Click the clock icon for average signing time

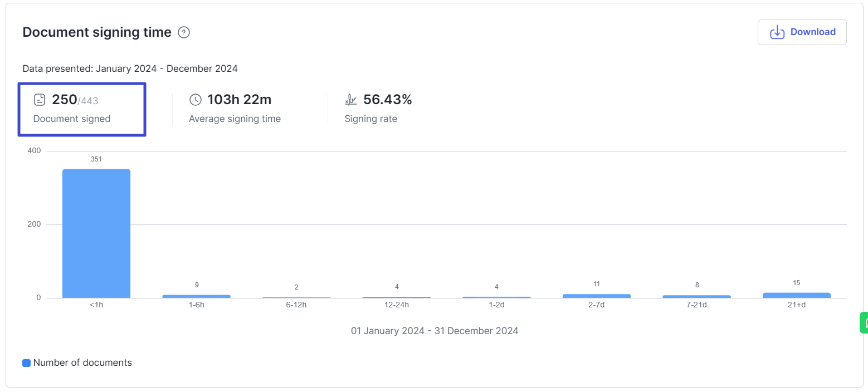tap(196, 100)
